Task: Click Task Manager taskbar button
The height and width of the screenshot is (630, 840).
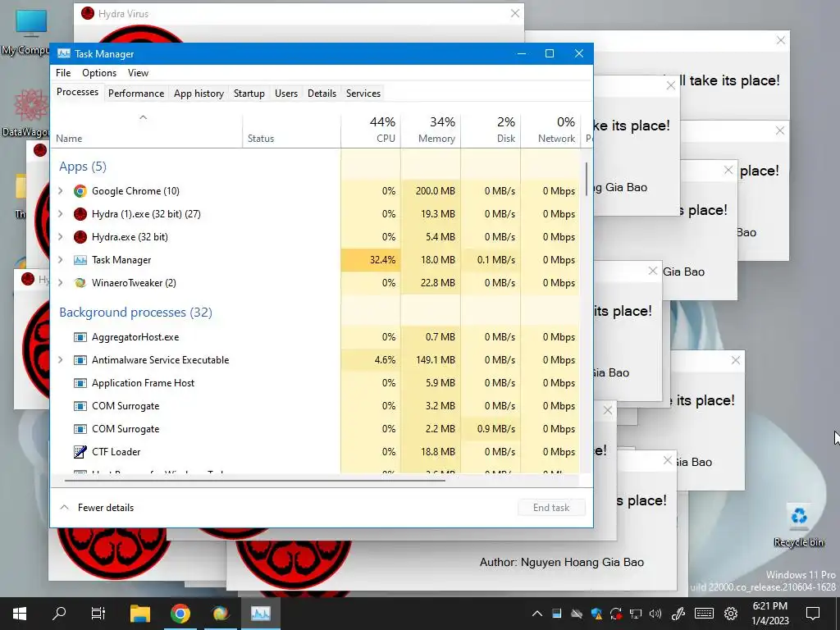Action: [x=261, y=614]
